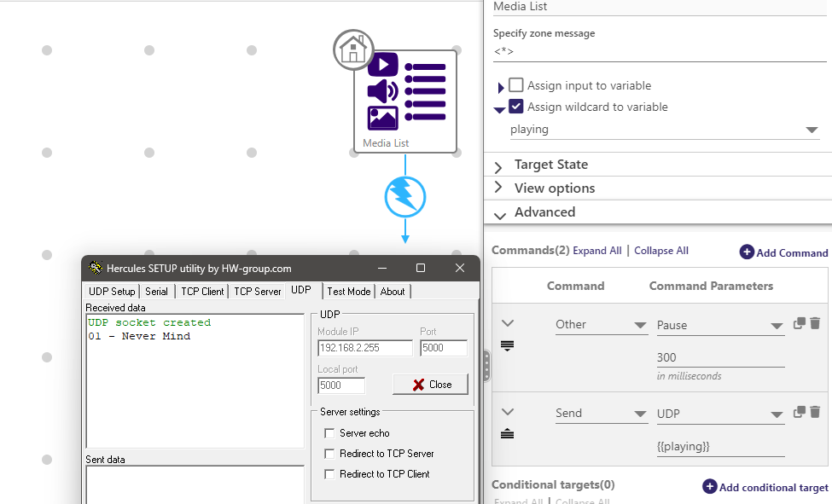Viewport: 832px width, 504px height.
Task: Open the Pause command parameter dropdown
Action: point(777,326)
